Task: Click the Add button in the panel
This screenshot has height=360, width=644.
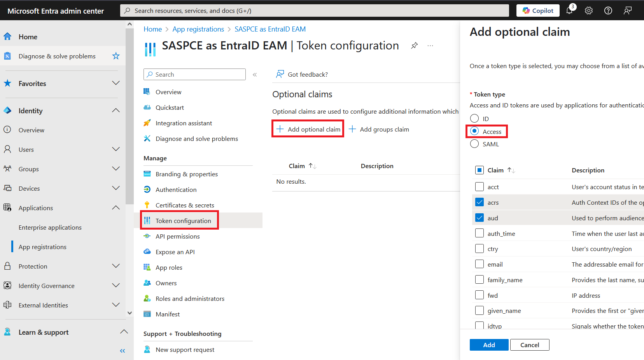Action: tap(489, 345)
